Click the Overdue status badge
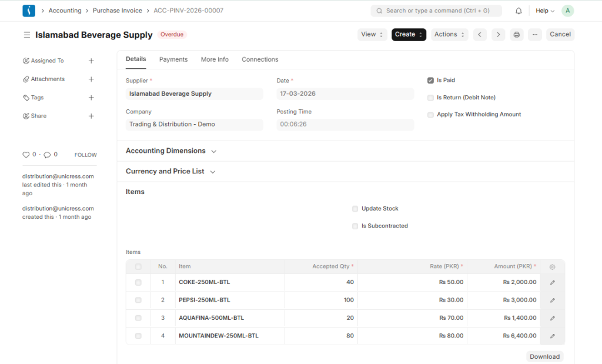The image size is (602, 364). (172, 35)
